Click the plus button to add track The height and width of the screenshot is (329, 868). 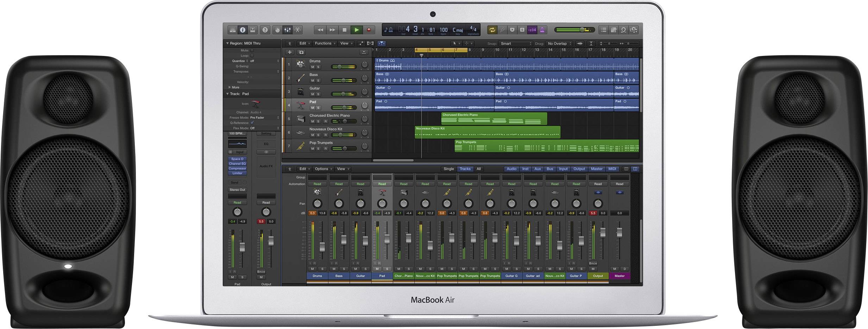pos(289,52)
